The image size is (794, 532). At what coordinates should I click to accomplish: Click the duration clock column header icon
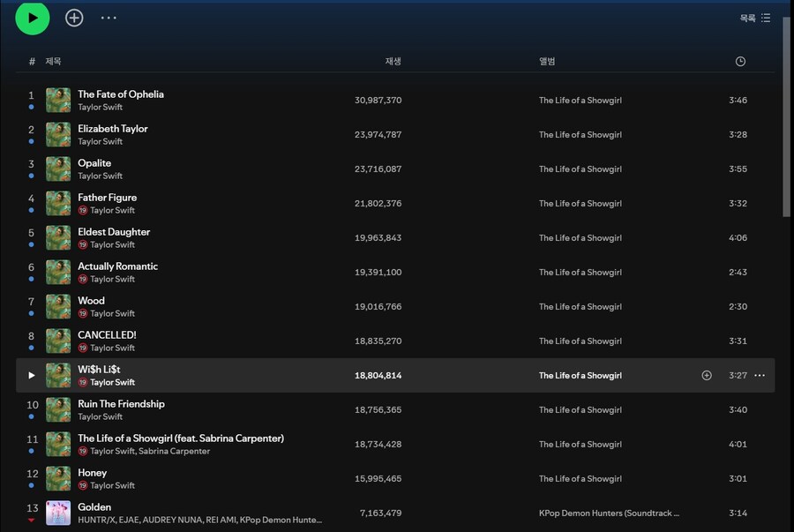740,61
